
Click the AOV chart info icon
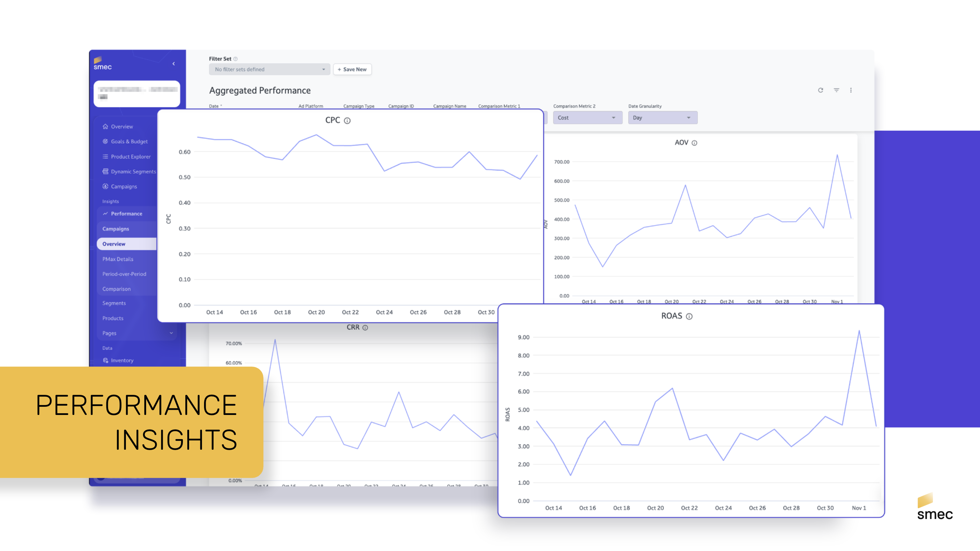[694, 143]
